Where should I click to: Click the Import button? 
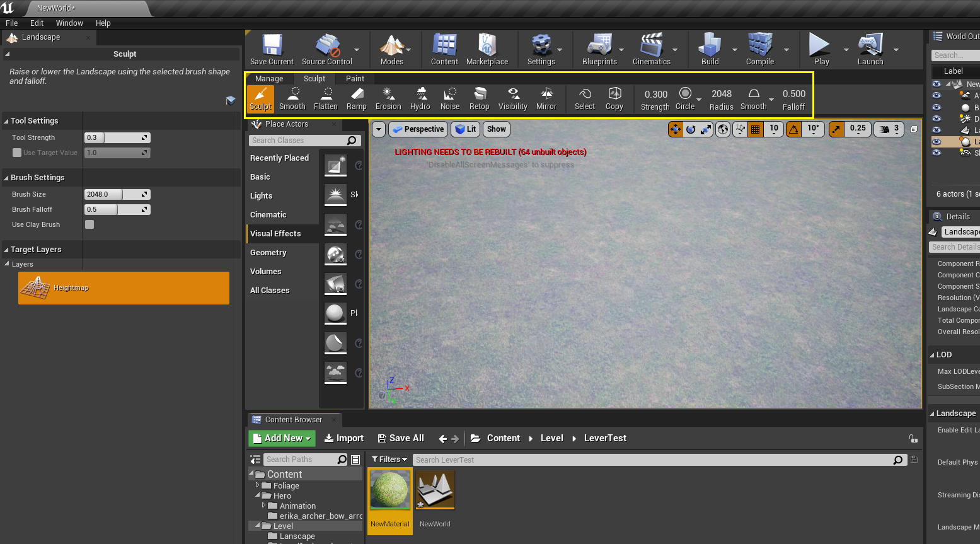tap(344, 438)
